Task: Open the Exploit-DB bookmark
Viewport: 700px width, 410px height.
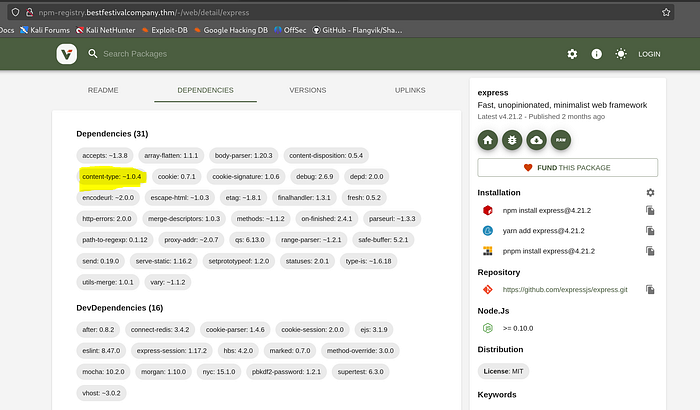Action: pyautogui.click(x=165, y=30)
